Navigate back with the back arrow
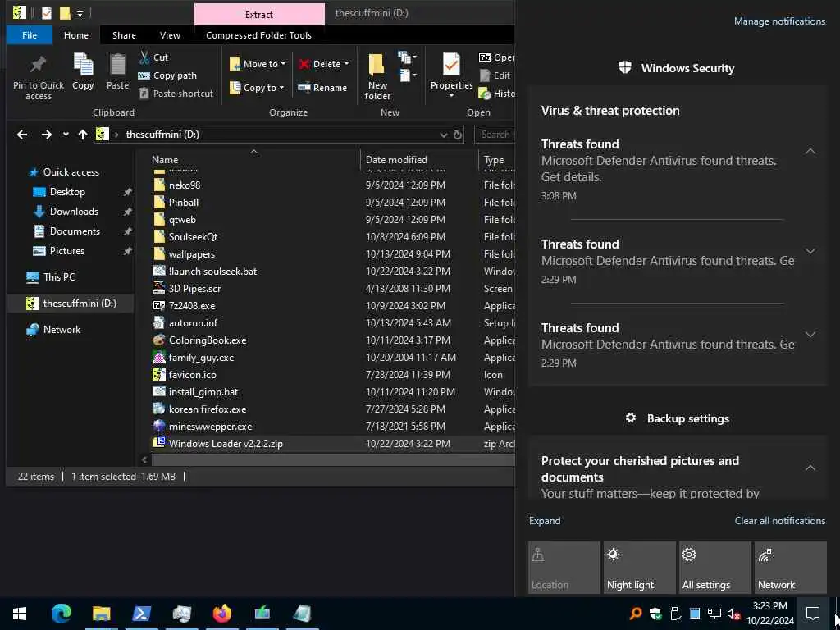 coord(22,135)
